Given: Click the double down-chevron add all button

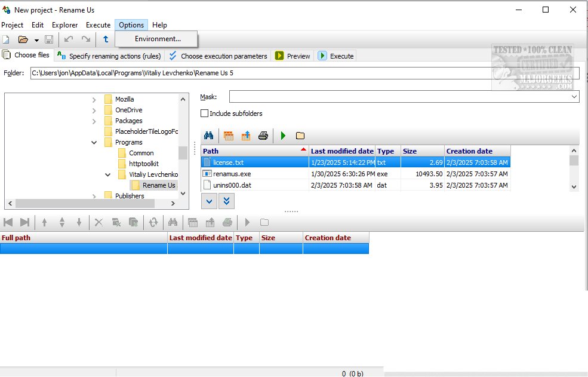Looking at the screenshot, I should click(x=226, y=201).
